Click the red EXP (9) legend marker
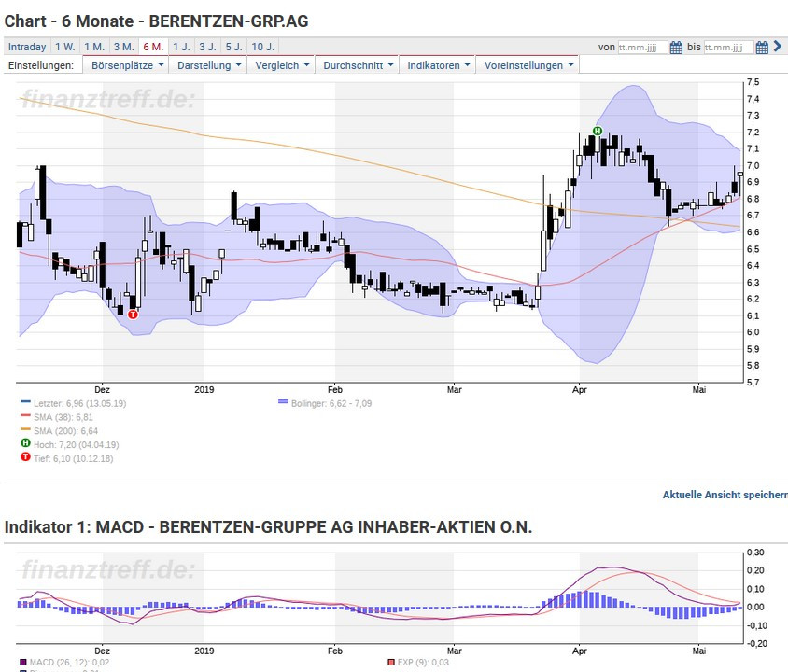Image resolution: width=788 pixels, height=672 pixels. pos(391,663)
